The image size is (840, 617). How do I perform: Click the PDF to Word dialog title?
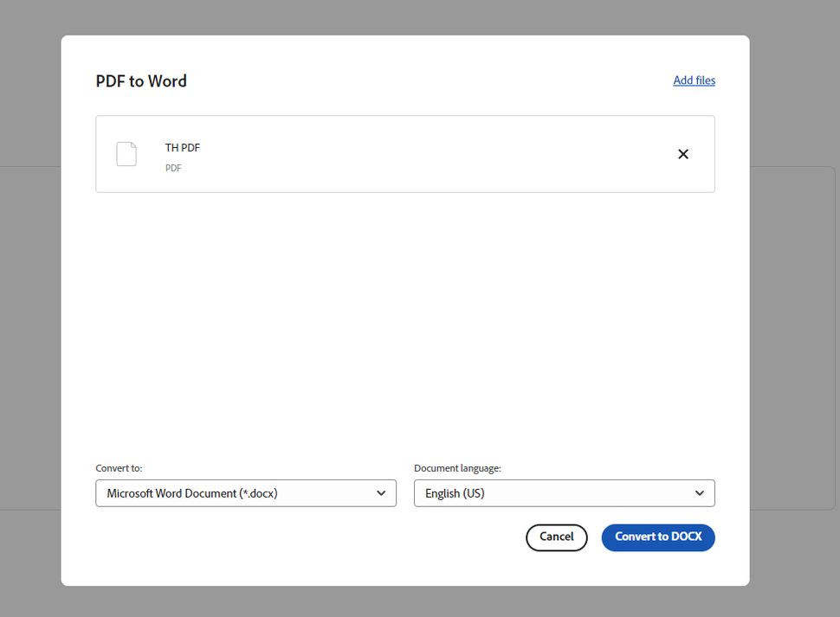(x=141, y=80)
